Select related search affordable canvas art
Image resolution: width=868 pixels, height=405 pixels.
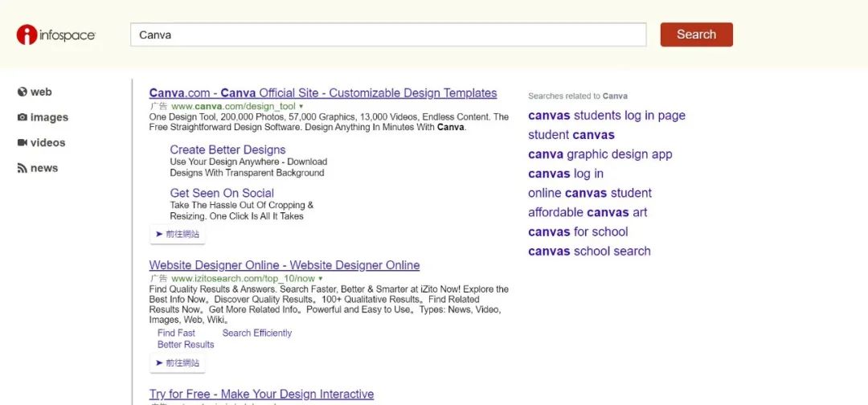pyautogui.click(x=588, y=212)
